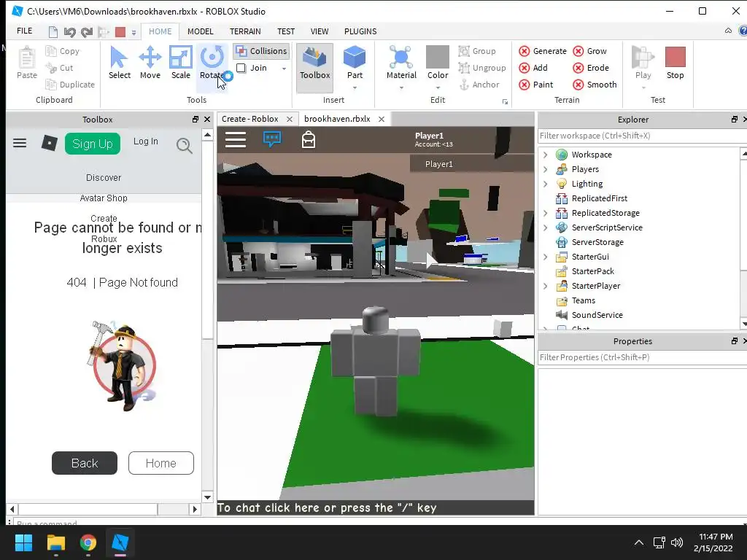Click the Redo arrow in quick access bar
This screenshot has height=560, width=747.
87,32
